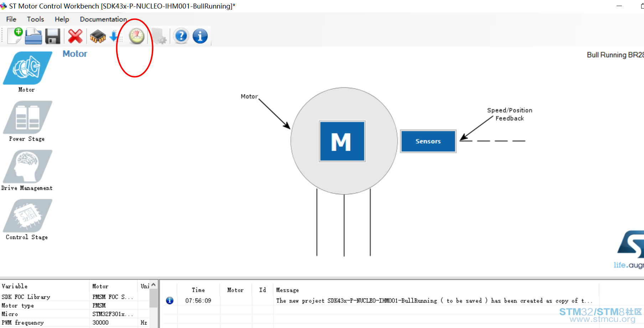Click the Motor column header in variable table
This screenshot has width=644, height=328.
[x=100, y=286]
